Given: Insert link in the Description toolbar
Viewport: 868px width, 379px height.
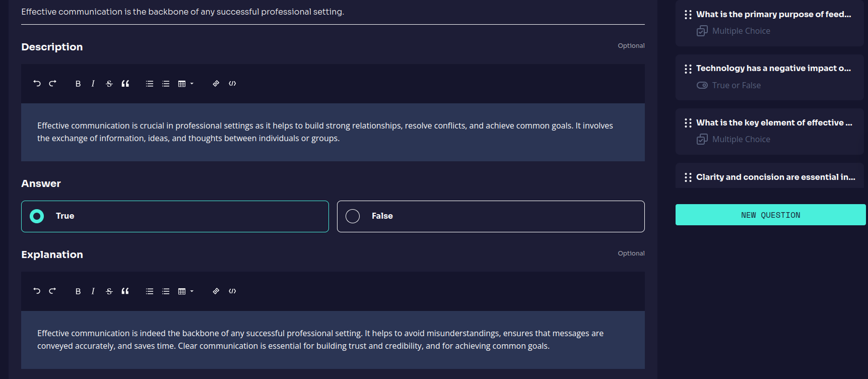Looking at the screenshot, I should [216, 84].
